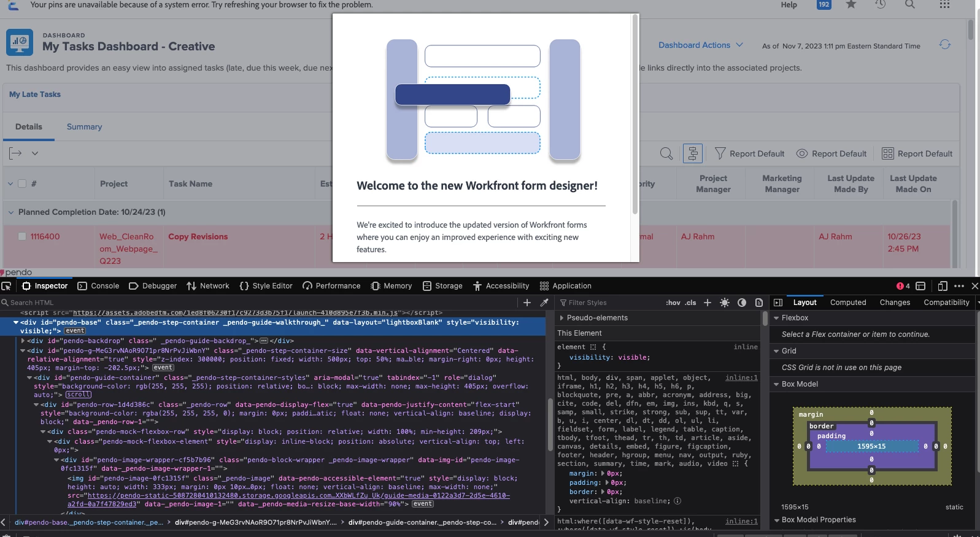Click the Workfront dashboard icon

(20, 42)
